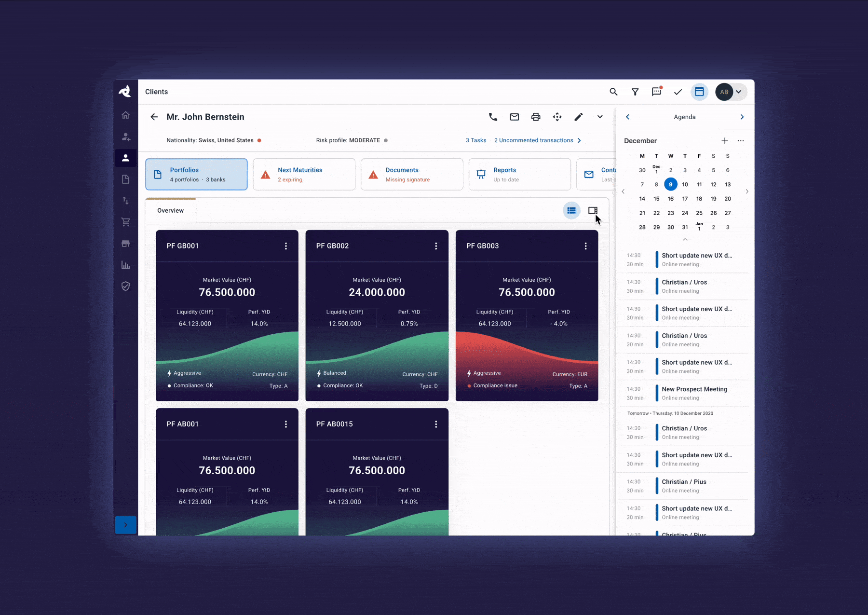
Task: Open the PF GB002 portfolio card
Action: click(377, 315)
